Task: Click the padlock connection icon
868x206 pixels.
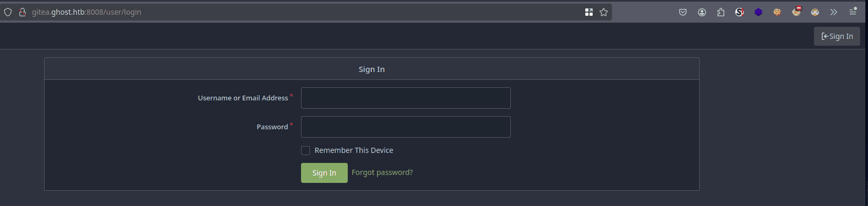Action: (x=23, y=12)
